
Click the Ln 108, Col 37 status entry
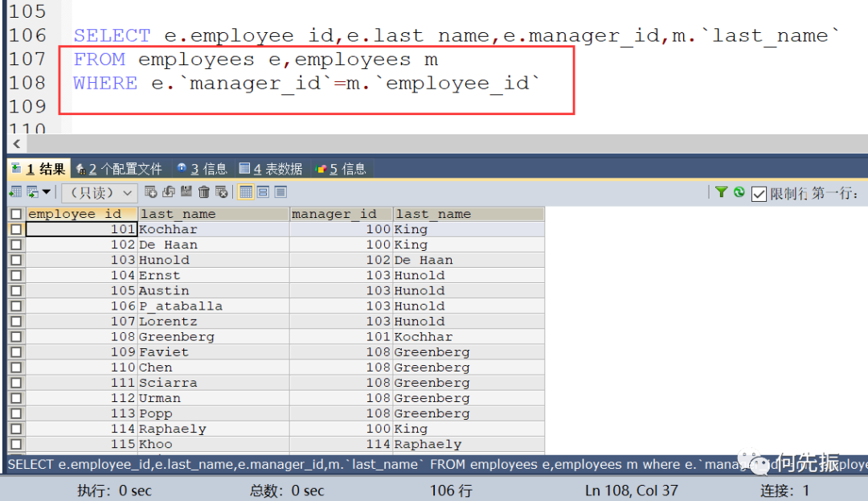click(631, 491)
